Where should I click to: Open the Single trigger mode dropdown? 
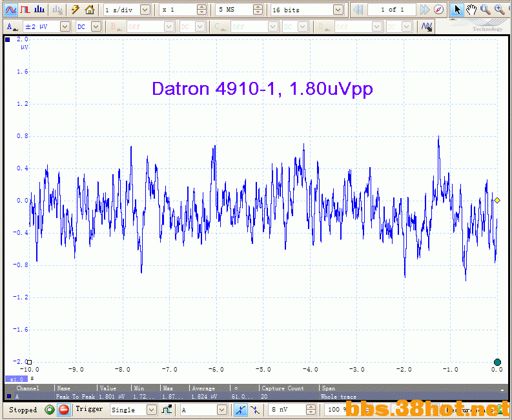[152, 410]
